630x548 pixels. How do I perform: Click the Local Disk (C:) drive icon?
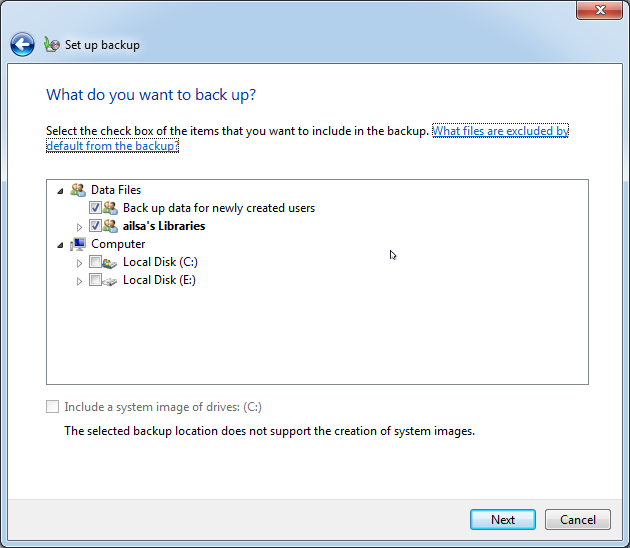click(110, 262)
